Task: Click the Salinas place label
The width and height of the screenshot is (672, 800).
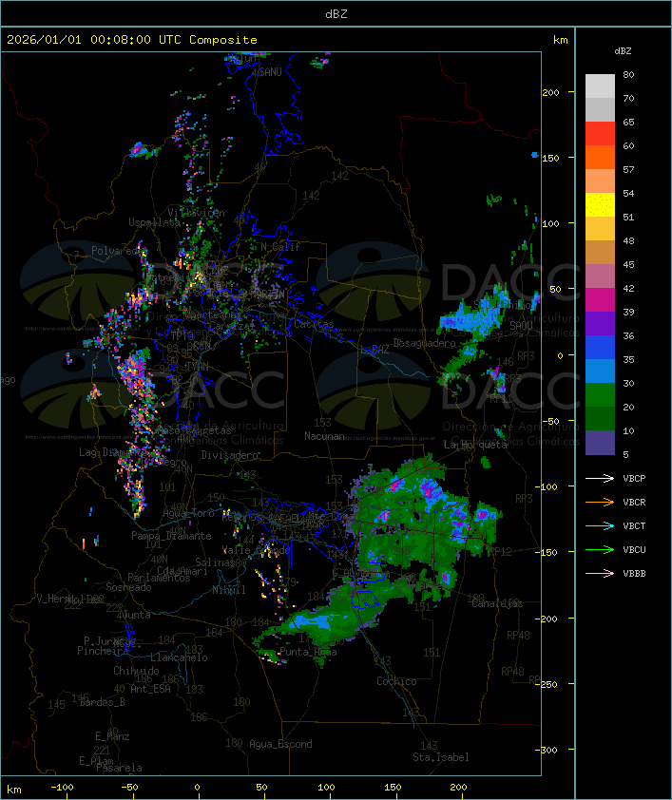Action: 214,562
